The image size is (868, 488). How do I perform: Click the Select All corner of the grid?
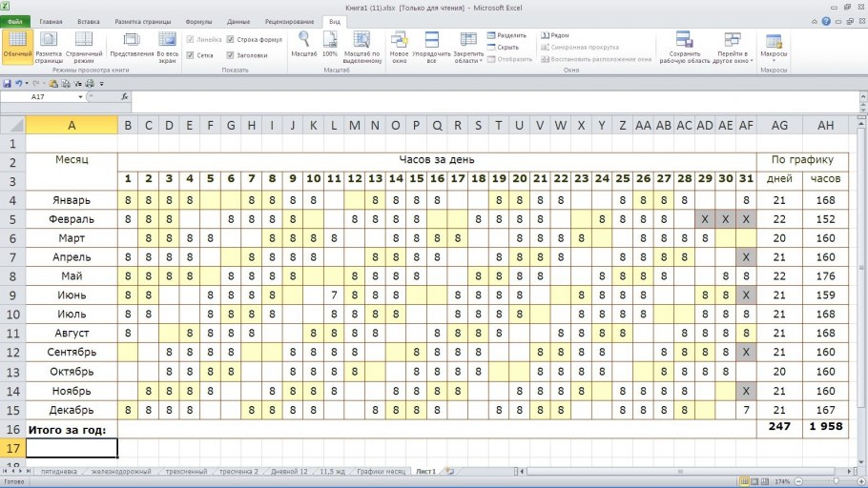12,125
